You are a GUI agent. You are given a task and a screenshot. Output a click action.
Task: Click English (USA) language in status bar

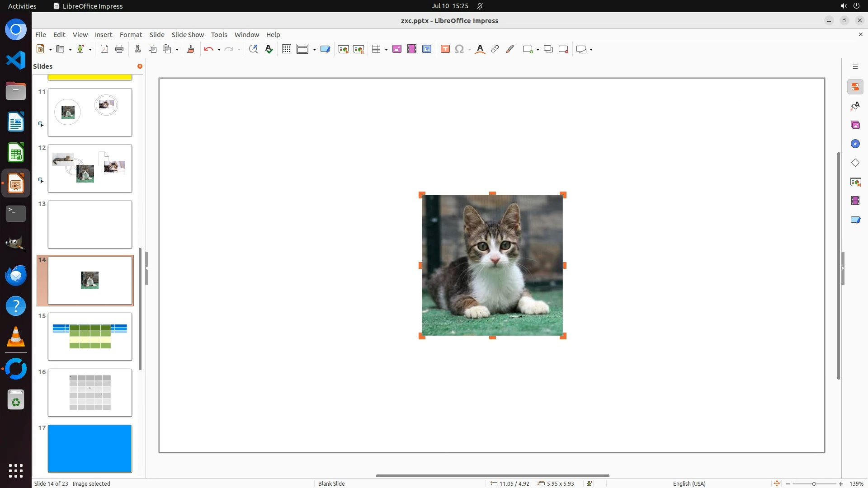coord(689,484)
